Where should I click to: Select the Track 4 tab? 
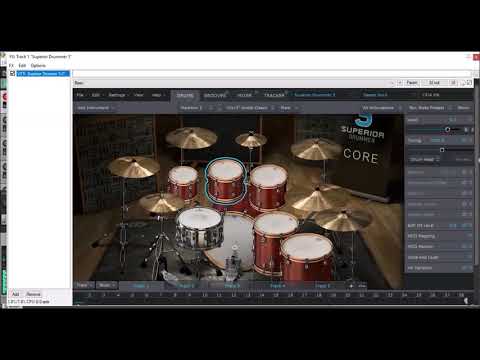click(277, 286)
